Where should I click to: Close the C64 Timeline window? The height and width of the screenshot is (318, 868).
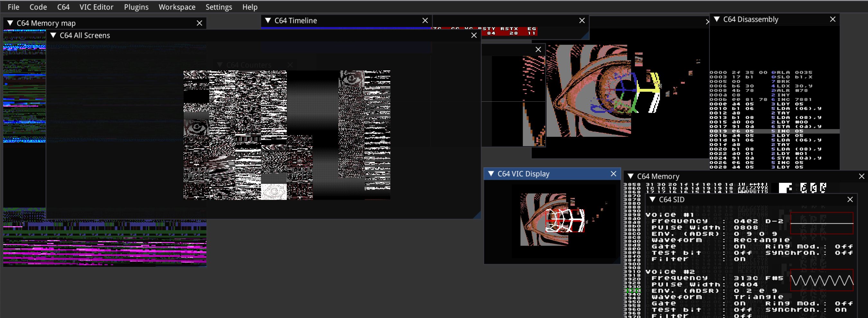(425, 21)
